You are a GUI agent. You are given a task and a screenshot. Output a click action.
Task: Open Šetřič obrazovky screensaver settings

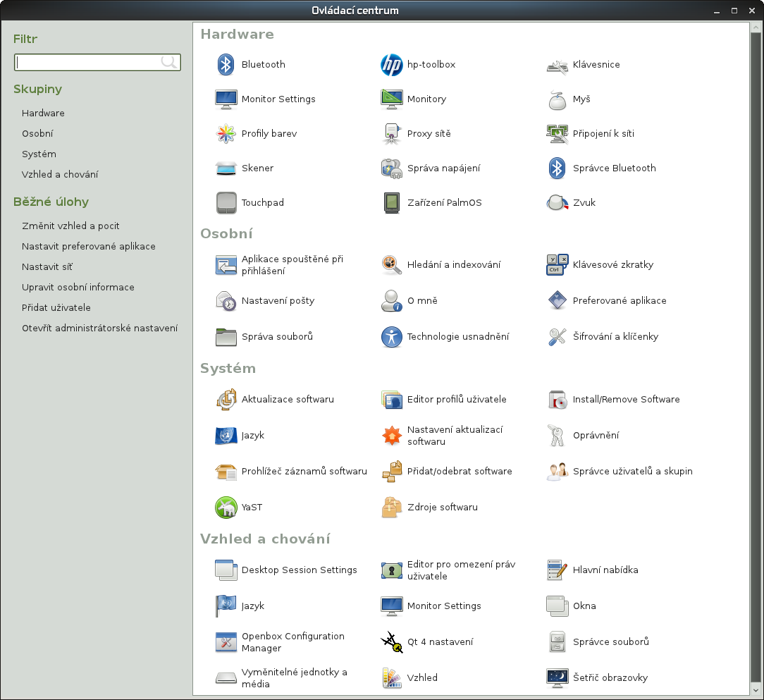coord(557,677)
